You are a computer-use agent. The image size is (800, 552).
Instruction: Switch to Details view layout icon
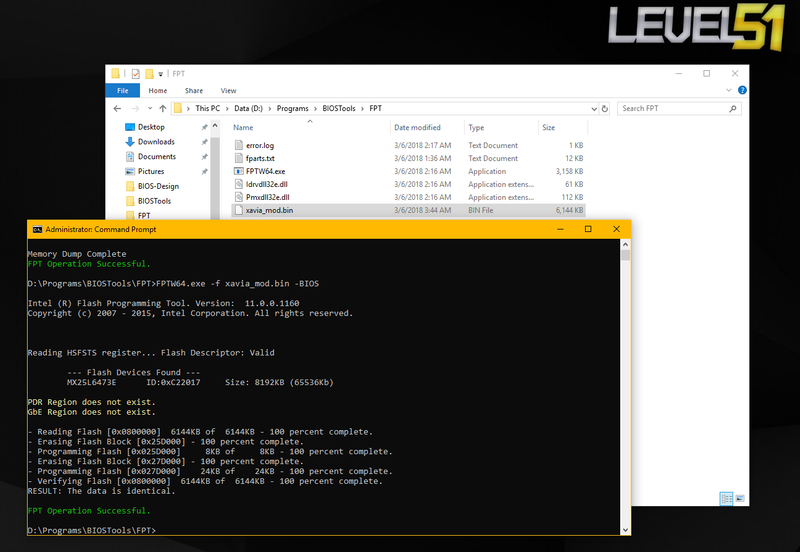coord(726,498)
